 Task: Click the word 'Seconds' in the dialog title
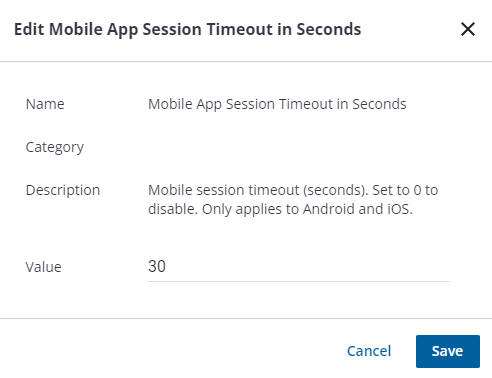click(x=329, y=29)
